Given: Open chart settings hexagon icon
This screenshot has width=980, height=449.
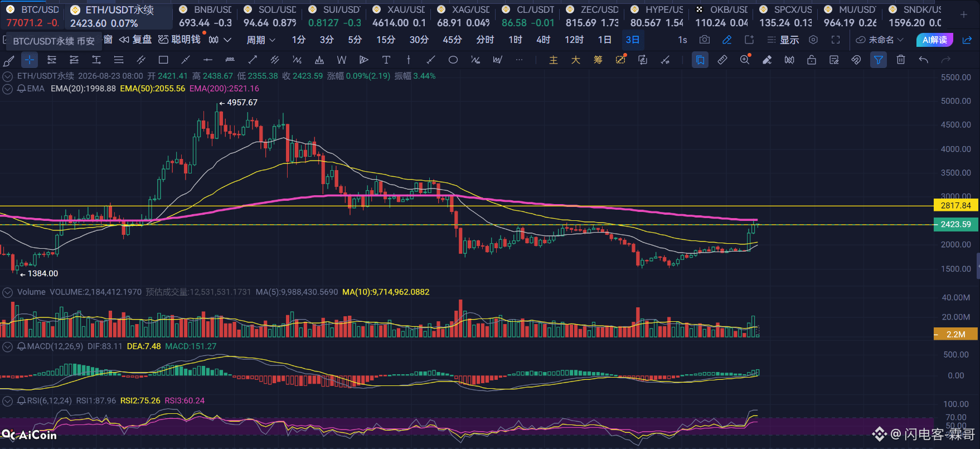Looking at the screenshot, I should 813,40.
